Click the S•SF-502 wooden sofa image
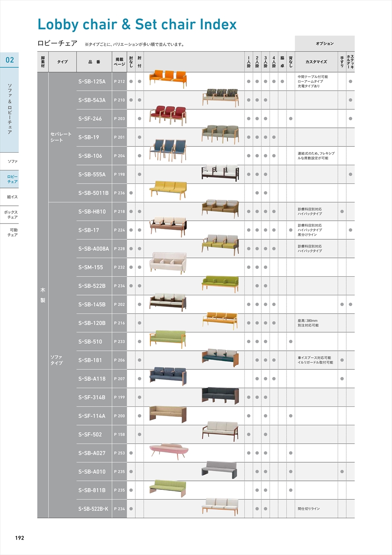 (220, 431)
